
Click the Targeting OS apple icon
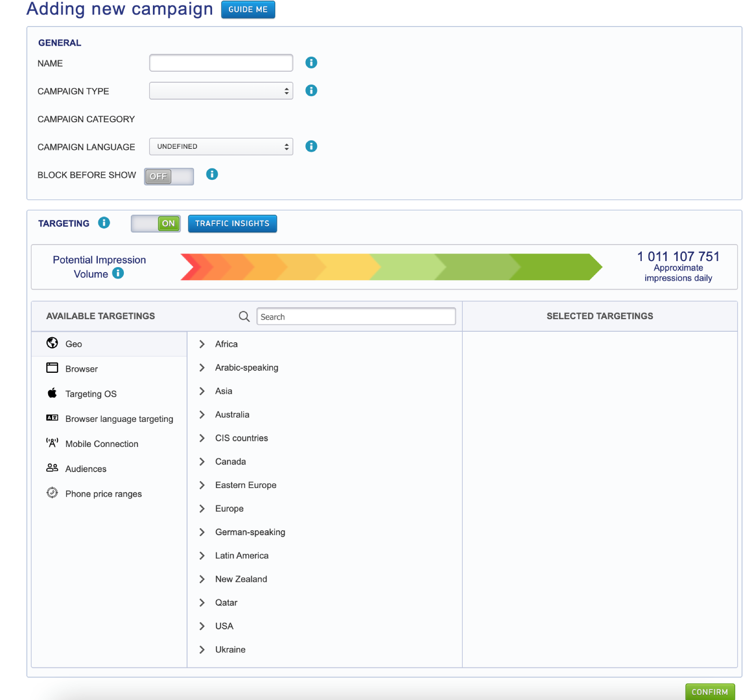click(52, 393)
